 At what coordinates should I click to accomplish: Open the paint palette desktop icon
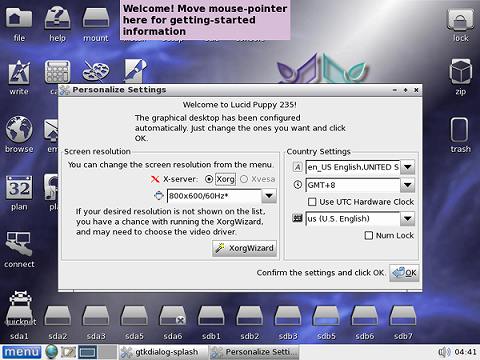96,71
